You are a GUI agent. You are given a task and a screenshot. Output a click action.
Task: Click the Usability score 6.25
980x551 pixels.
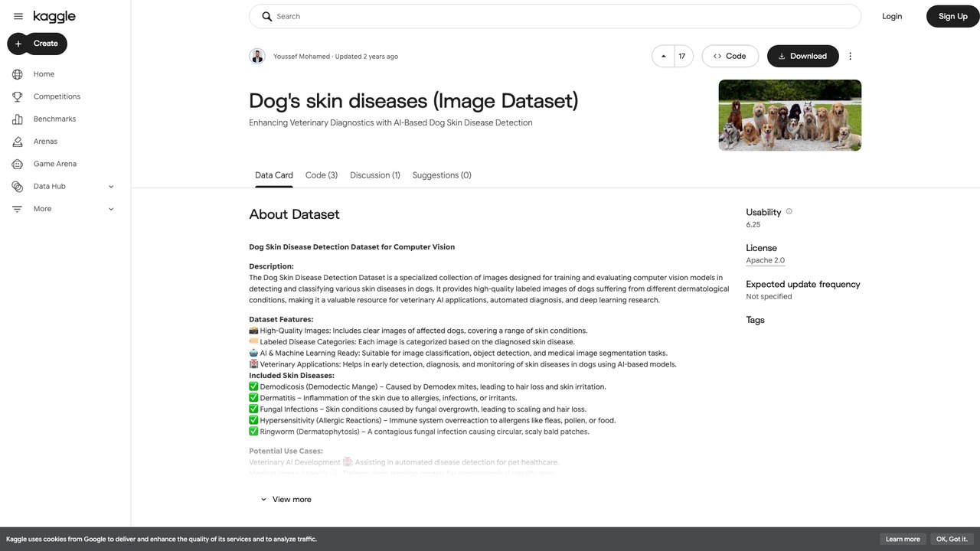tap(753, 225)
